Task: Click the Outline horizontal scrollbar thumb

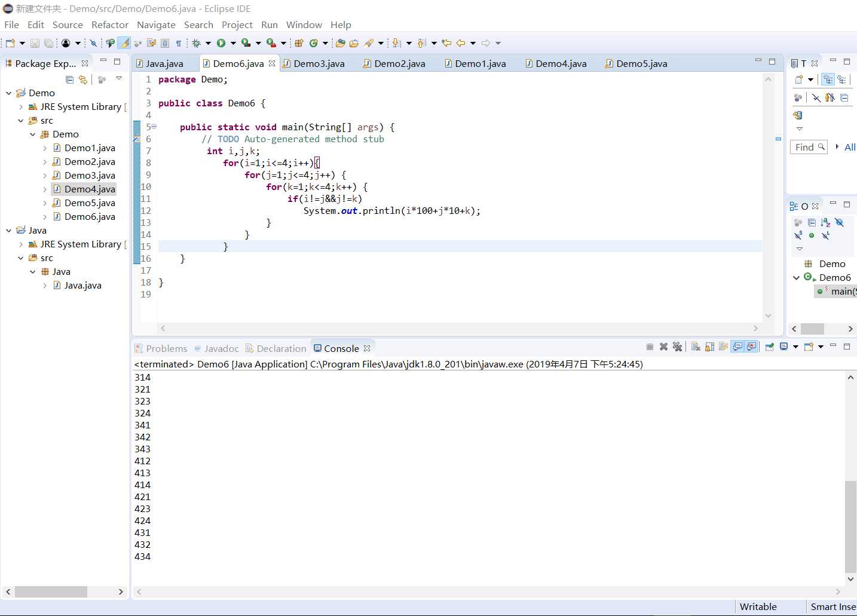Action: point(812,329)
